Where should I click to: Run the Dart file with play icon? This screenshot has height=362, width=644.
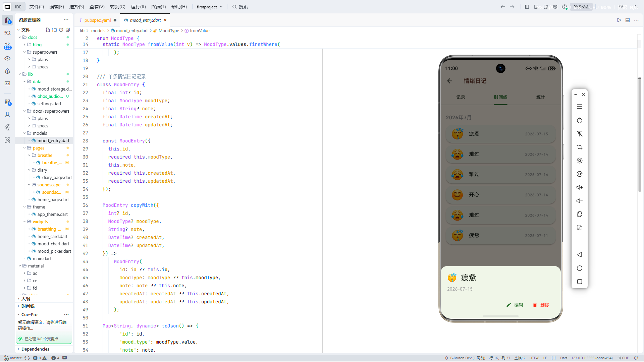(x=619, y=20)
